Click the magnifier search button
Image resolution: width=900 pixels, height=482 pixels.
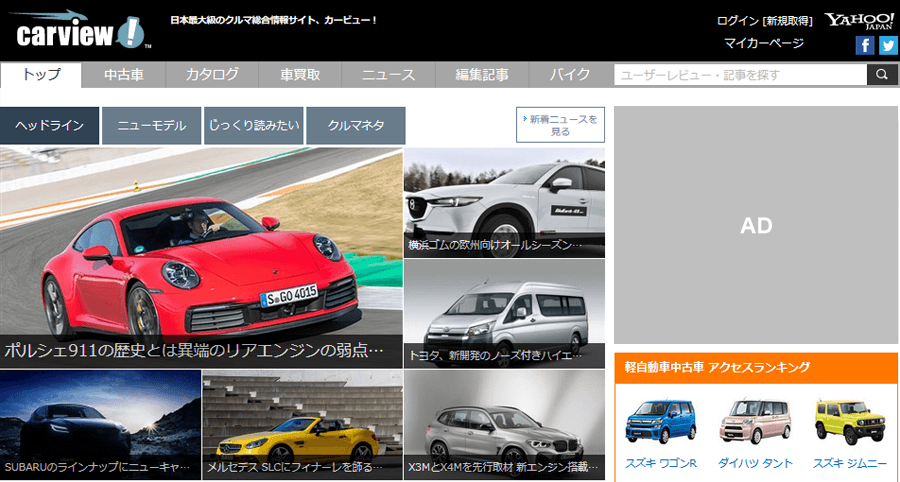882,75
